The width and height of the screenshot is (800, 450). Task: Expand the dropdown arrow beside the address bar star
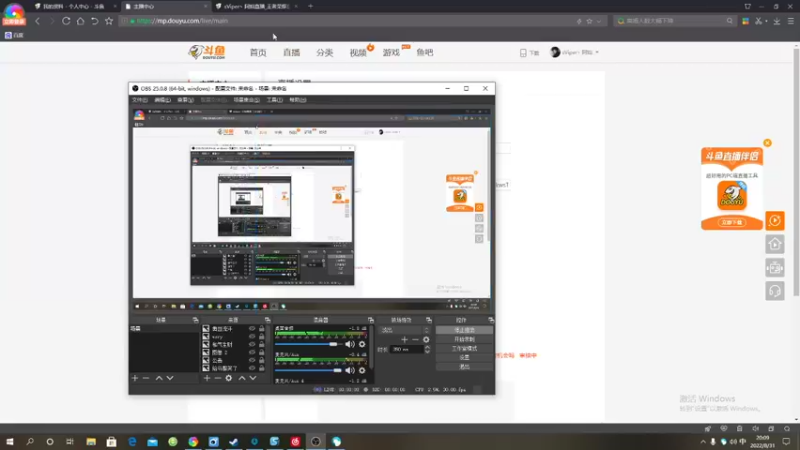click(x=598, y=21)
